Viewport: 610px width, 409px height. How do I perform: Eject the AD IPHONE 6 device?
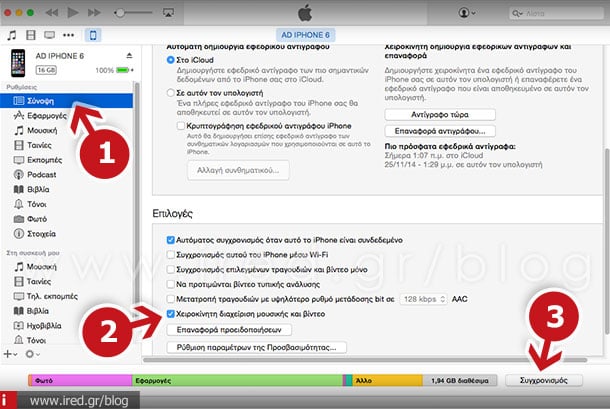point(129,56)
